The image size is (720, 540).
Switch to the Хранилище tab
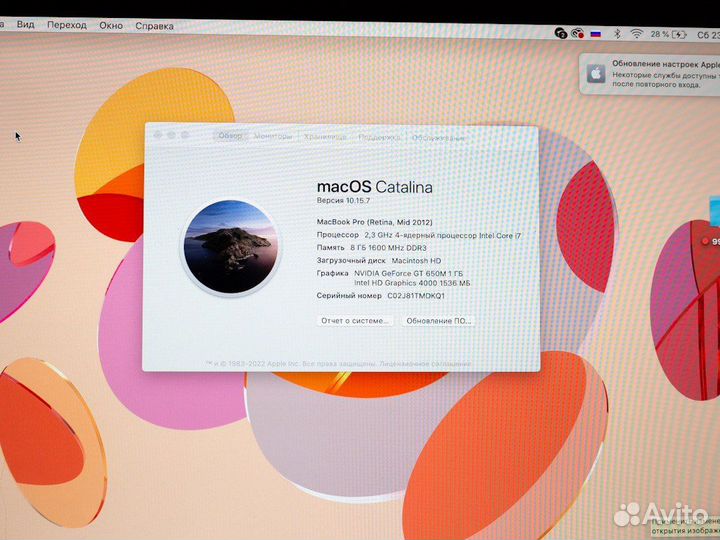point(325,136)
